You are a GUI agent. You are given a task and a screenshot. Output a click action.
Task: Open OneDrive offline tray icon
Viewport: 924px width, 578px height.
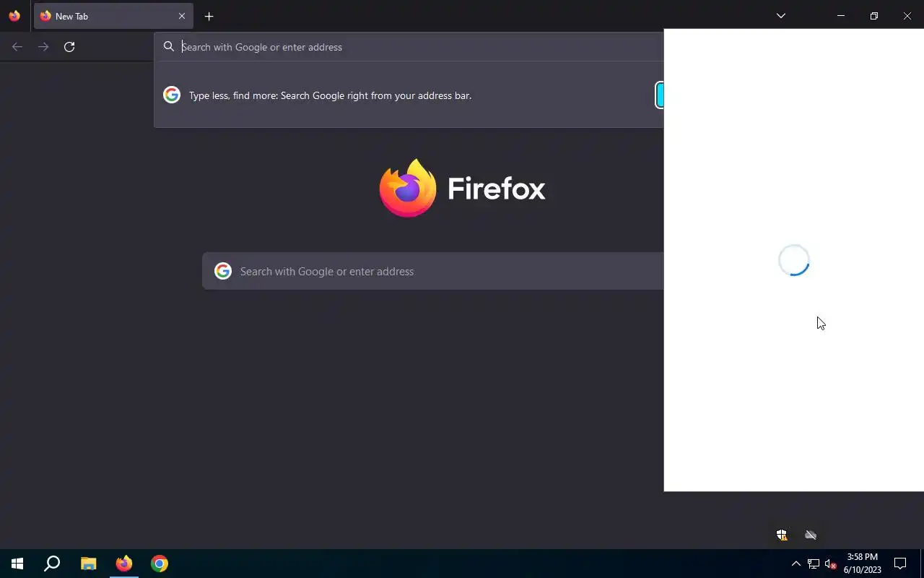(811, 535)
